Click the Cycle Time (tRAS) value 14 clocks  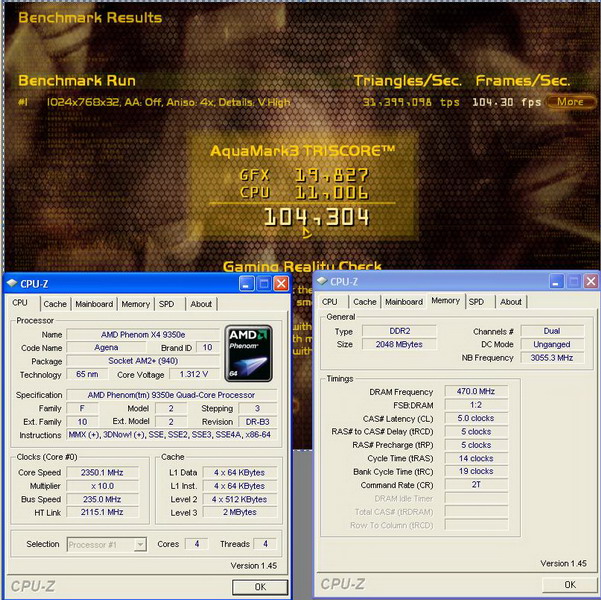coord(476,458)
